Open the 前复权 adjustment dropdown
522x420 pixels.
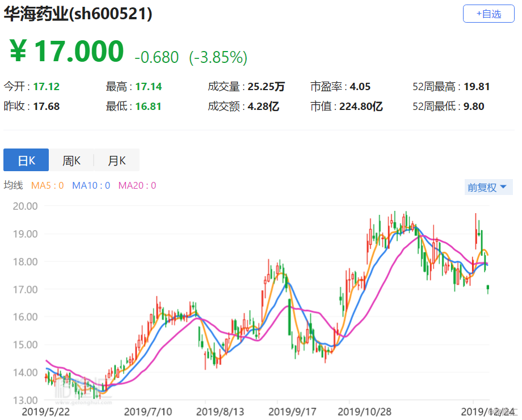pyautogui.click(x=489, y=187)
